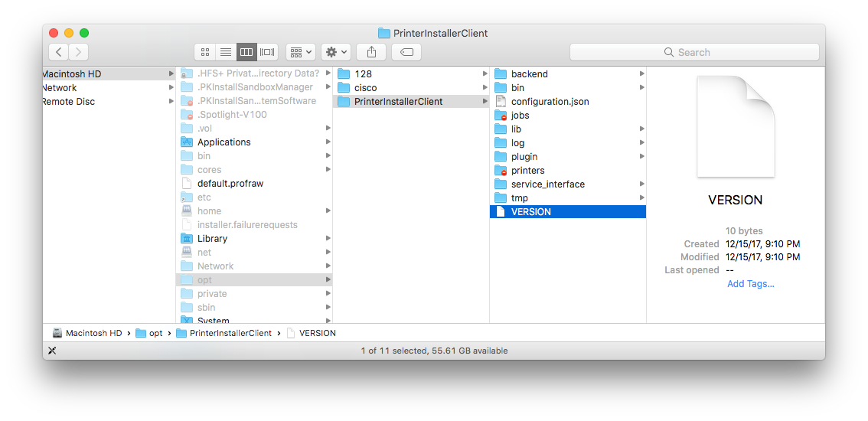Select the Applications folder icon
Image resolution: width=868 pixels, height=421 pixels.
click(187, 142)
